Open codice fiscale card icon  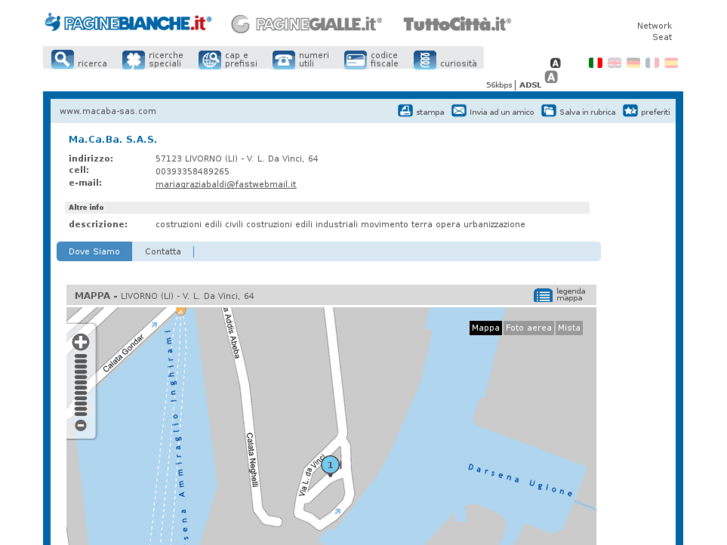coord(355,60)
